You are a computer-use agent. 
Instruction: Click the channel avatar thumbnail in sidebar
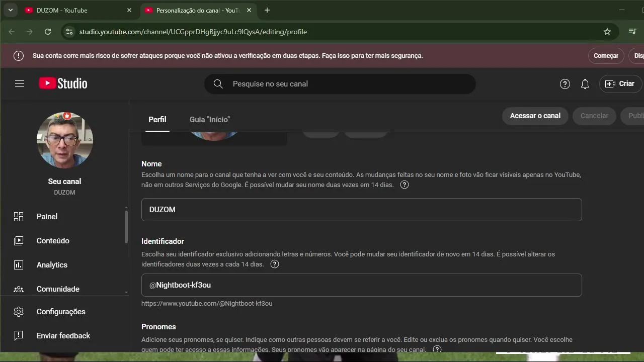click(x=65, y=140)
